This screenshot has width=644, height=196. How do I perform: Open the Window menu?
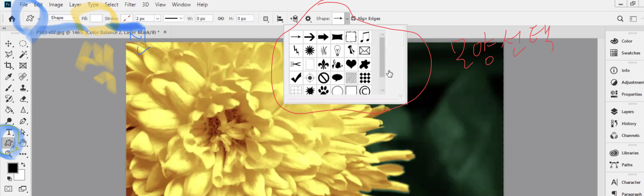(x=181, y=4)
